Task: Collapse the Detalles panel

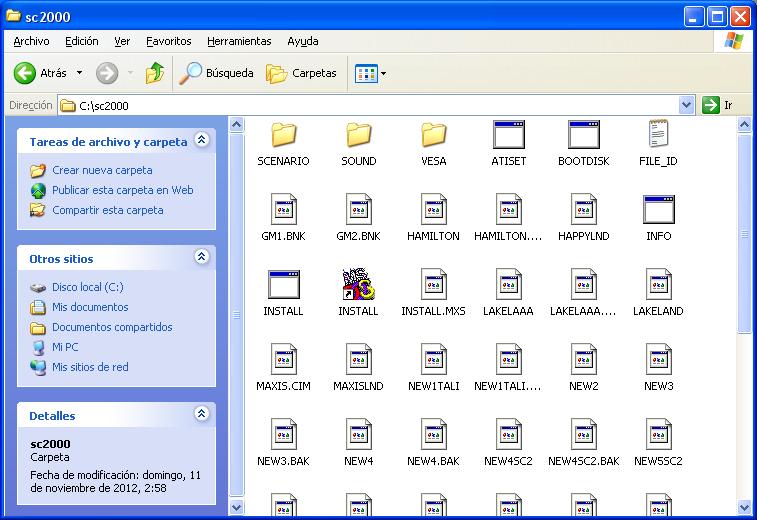Action: pyautogui.click(x=201, y=414)
